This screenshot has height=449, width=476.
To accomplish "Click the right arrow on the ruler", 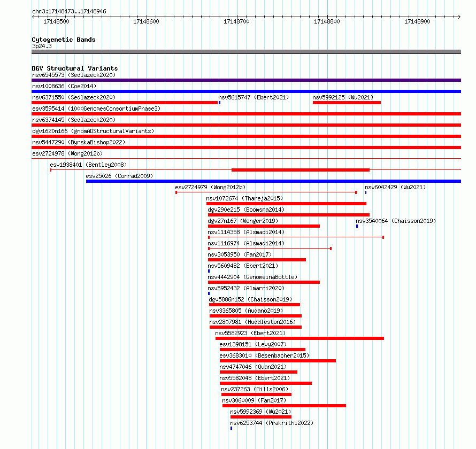I will click(459, 17).
